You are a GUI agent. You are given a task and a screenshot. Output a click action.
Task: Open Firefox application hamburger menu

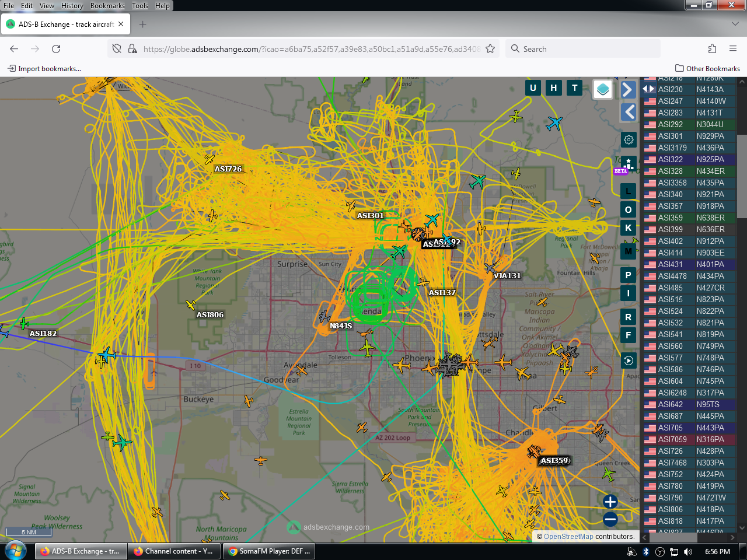pyautogui.click(x=733, y=49)
